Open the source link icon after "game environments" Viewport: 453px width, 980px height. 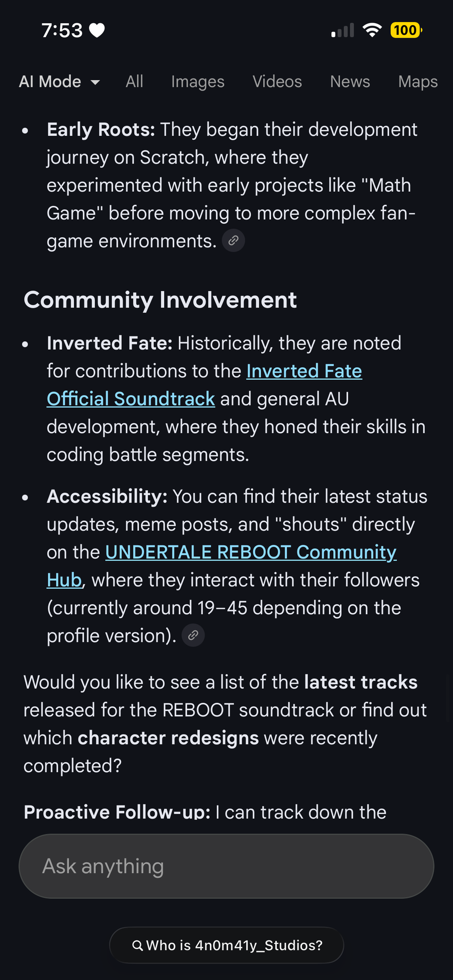pos(234,241)
